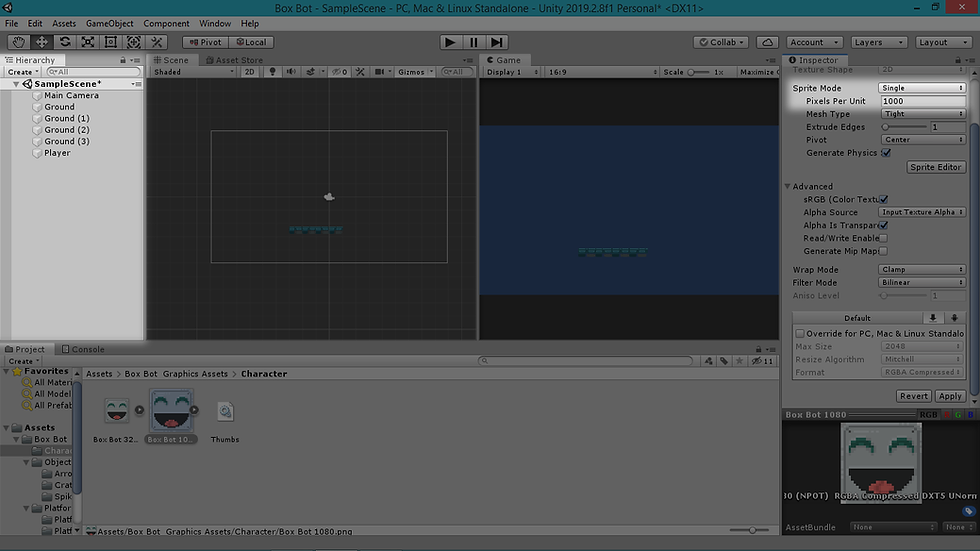Open Filter Mode dropdown
Image resolution: width=980 pixels, height=551 pixels.
[x=922, y=282]
